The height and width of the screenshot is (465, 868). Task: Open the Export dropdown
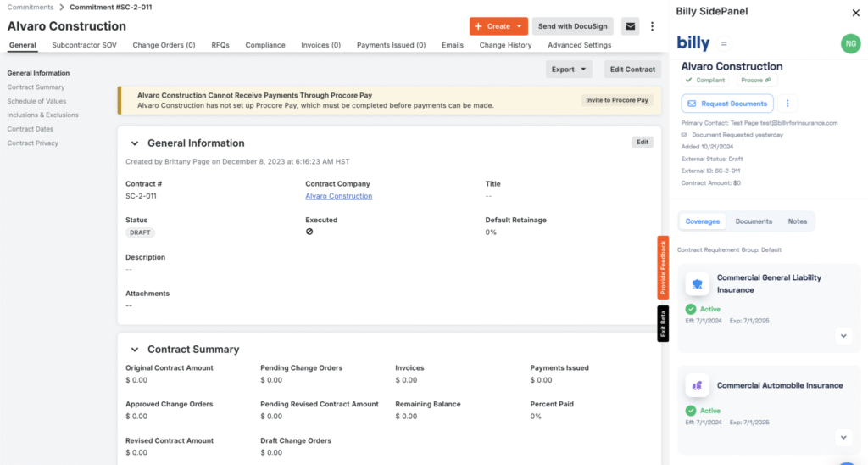[572, 70]
